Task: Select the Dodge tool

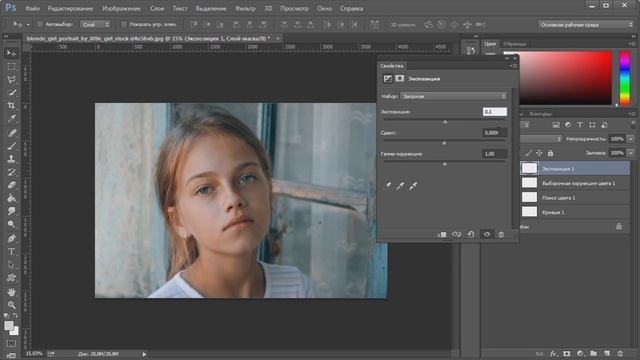Action: pos(11,224)
